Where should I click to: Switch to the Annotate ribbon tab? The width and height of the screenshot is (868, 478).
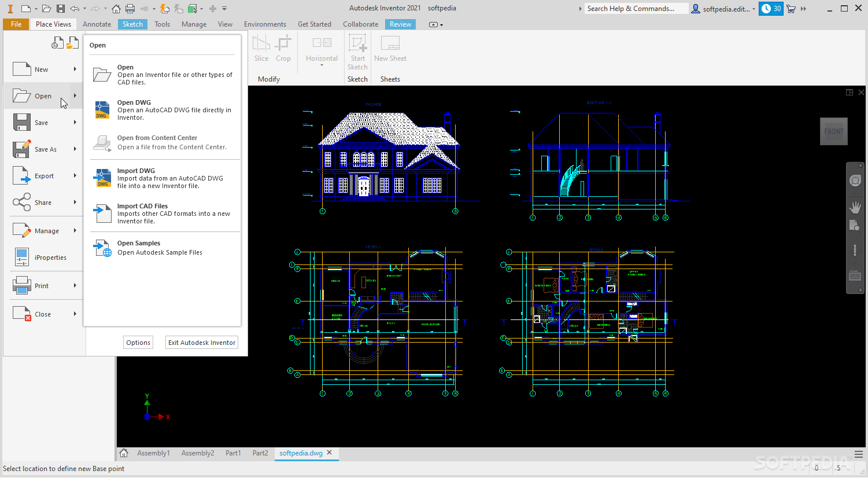click(x=97, y=24)
